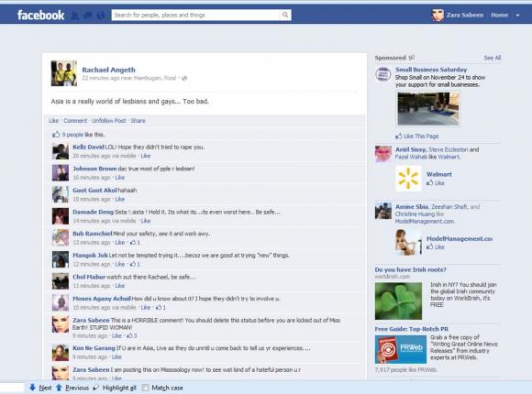Viewport: 532px width, 394px height.
Task: Like Kellz David's comment
Action: 146,156
